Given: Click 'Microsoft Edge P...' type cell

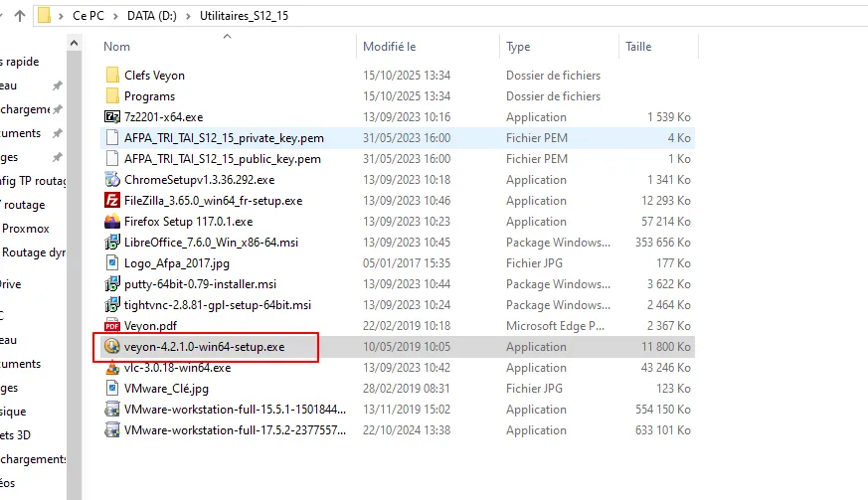Looking at the screenshot, I should pos(555,326).
